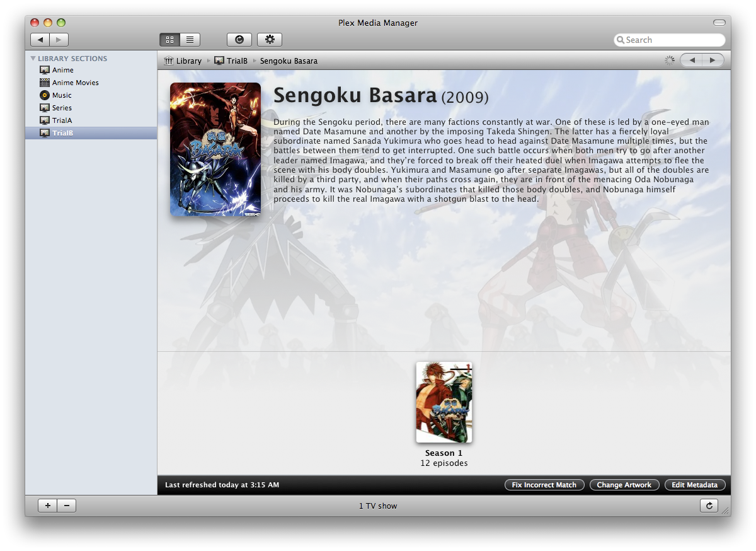Switch to list view mode

click(190, 40)
